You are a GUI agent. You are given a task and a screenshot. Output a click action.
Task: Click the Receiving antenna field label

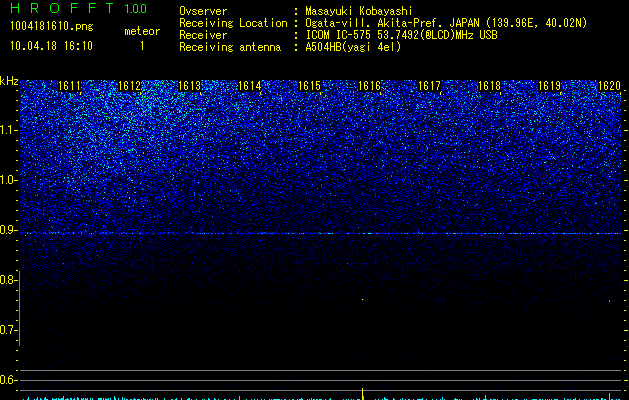coord(230,47)
